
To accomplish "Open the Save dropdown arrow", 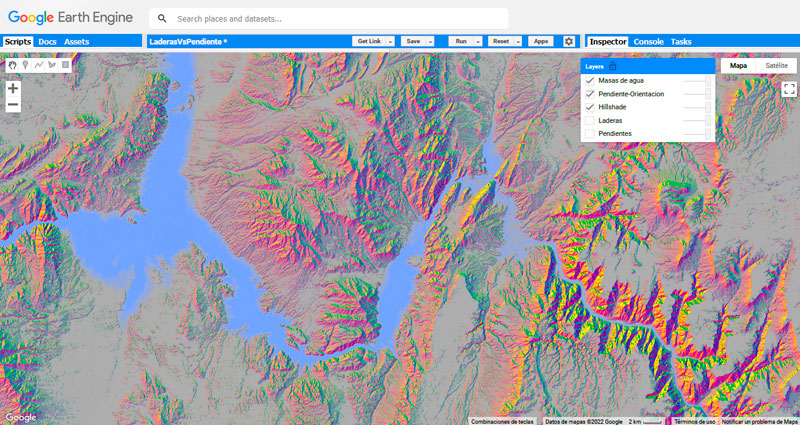I will point(431,41).
